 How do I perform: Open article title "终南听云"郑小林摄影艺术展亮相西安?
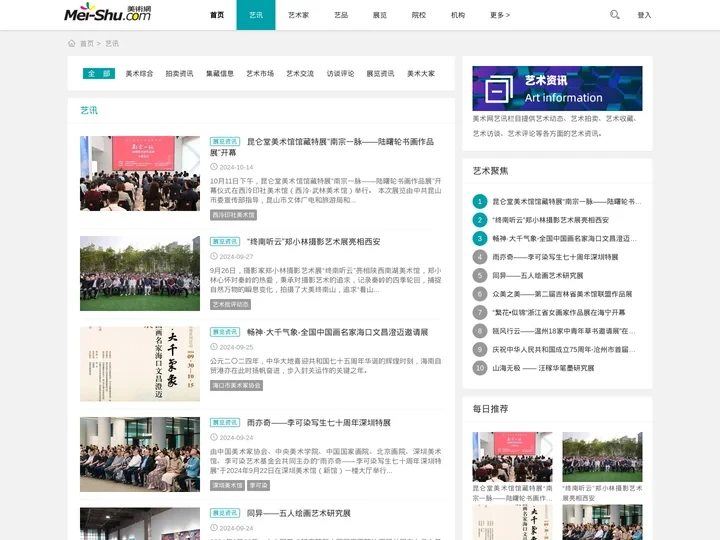tap(314, 242)
